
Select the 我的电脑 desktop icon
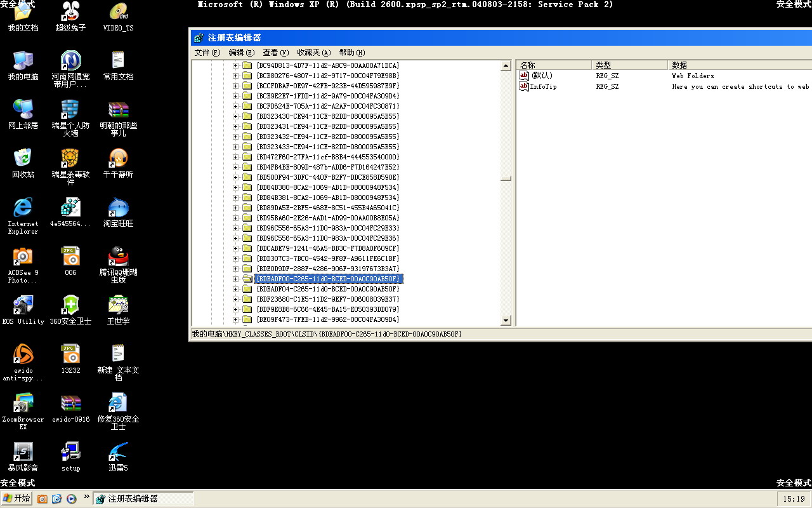23,60
